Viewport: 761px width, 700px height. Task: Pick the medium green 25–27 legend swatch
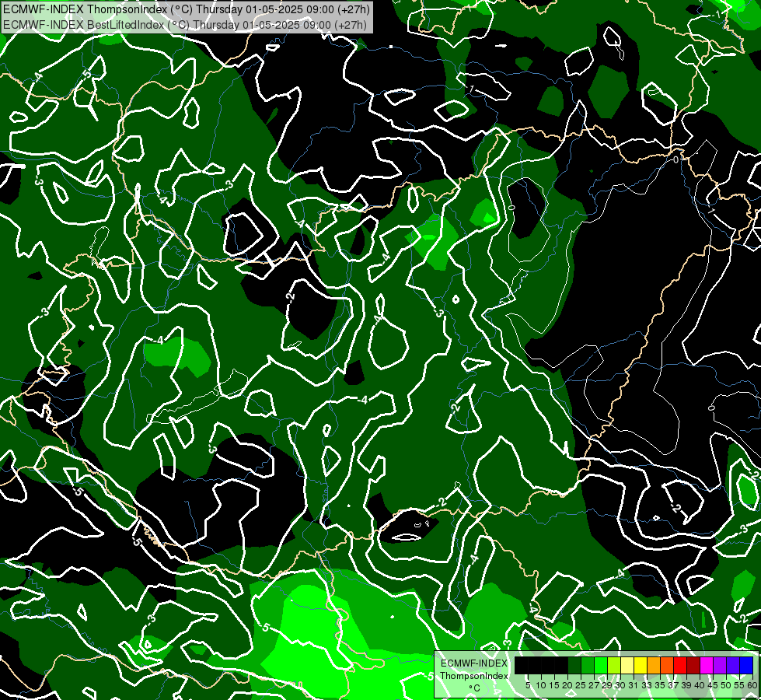(x=588, y=666)
